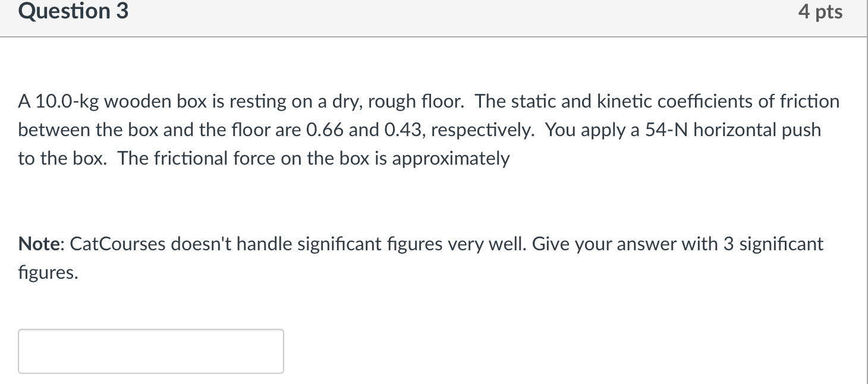Click the "4 pts" points label

pos(820,12)
